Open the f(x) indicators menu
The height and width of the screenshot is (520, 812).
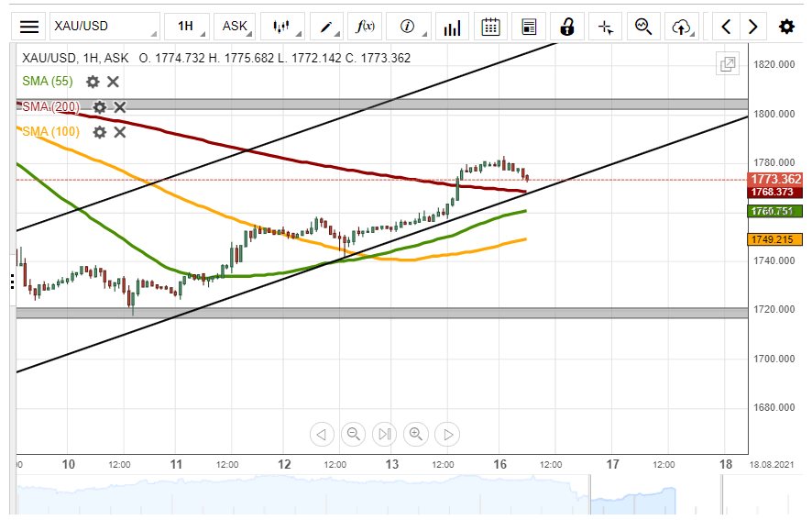[x=365, y=27]
